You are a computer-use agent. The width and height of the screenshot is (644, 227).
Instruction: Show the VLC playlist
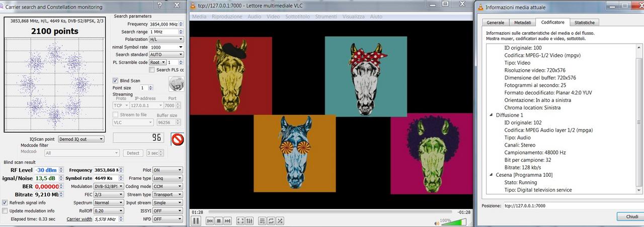point(262,220)
